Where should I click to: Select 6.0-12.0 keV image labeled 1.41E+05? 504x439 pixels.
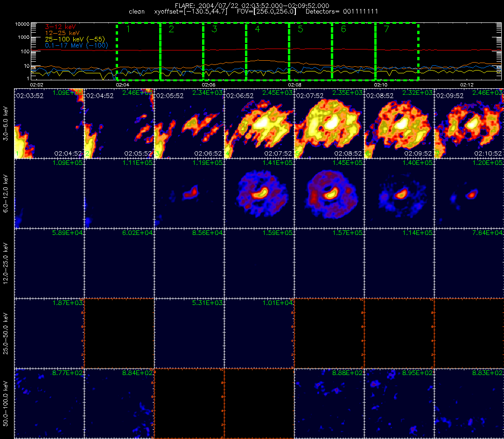259,194
